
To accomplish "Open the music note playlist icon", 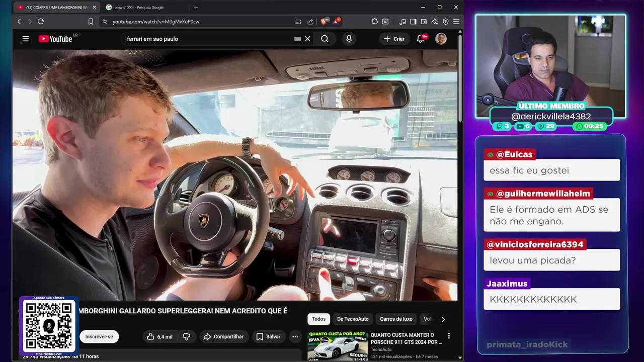I will 403,22.
